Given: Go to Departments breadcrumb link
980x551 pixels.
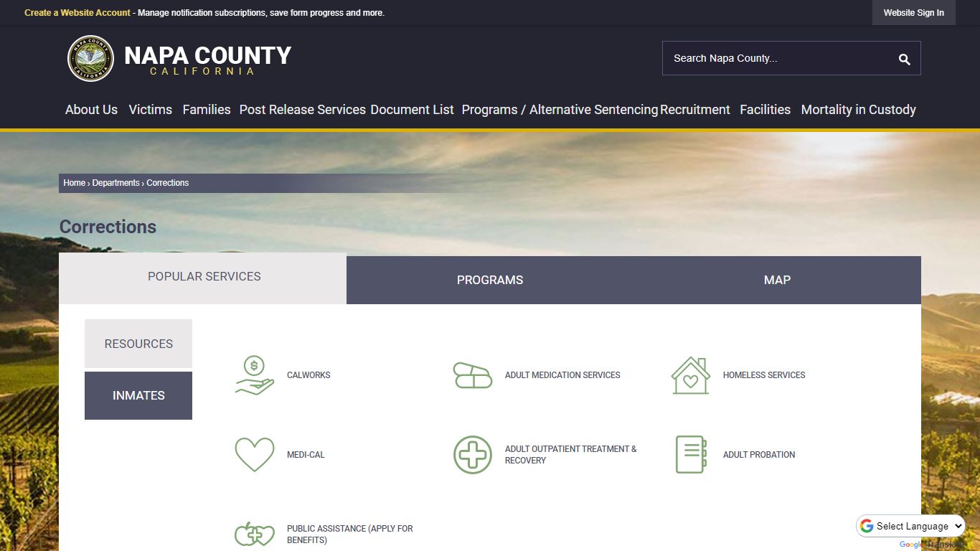Looking at the screenshot, I should tap(116, 183).
